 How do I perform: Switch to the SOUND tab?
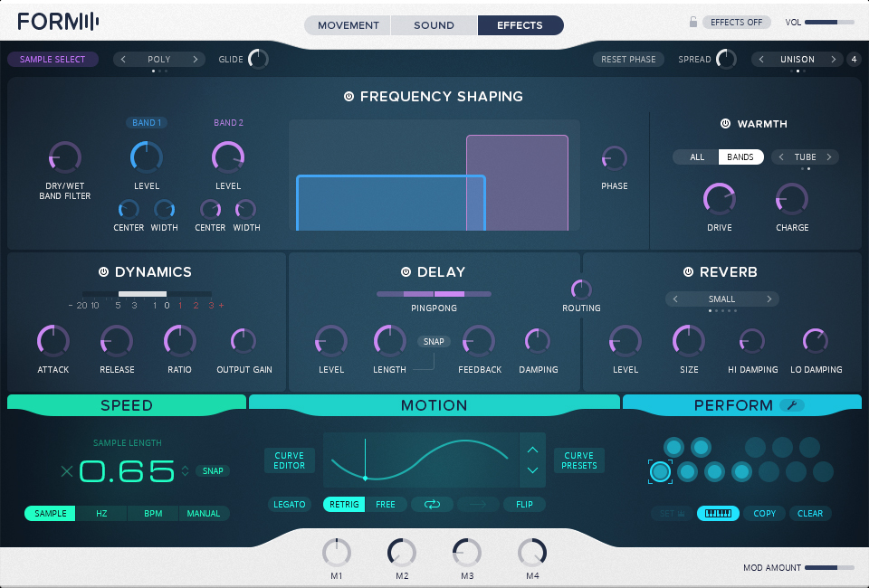[433, 25]
